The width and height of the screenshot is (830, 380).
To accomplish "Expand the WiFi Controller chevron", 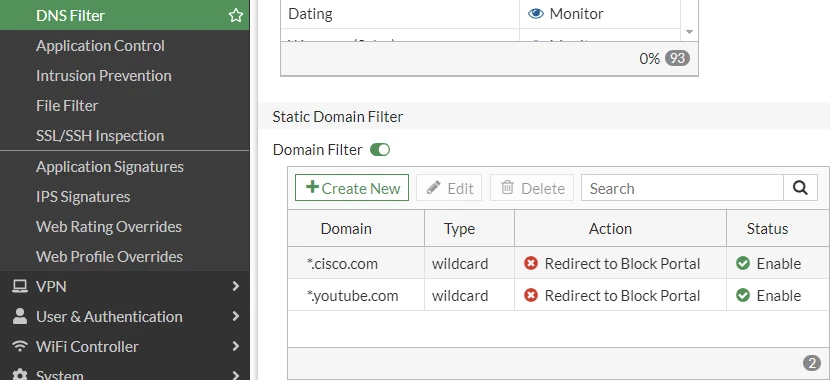I will tap(236, 347).
